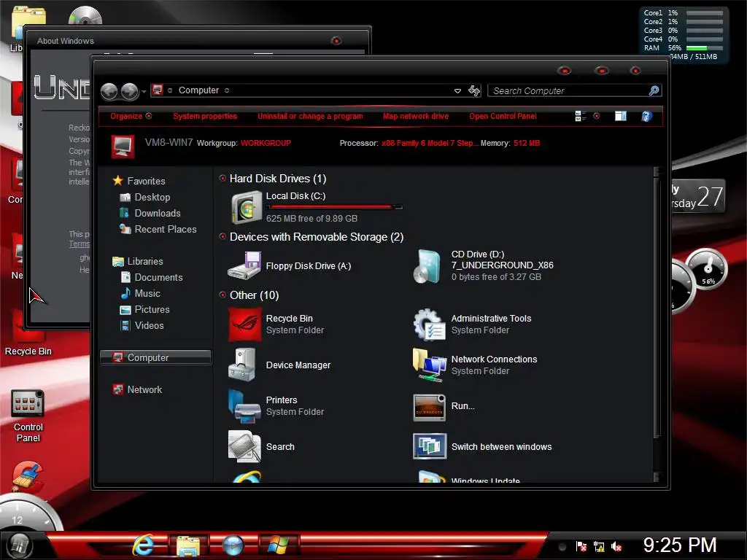
Task: Click the refresh icon in address bar
Action: pos(474,90)
